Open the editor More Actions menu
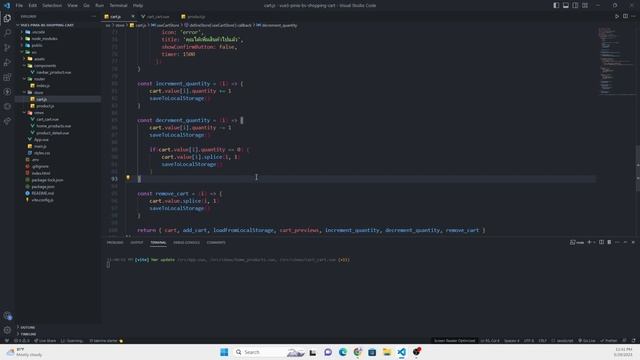 tap(633, 16)
